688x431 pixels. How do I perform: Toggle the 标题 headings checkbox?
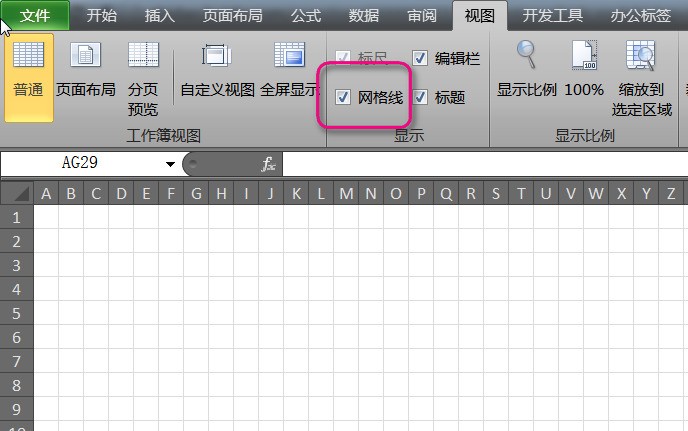point(420,97)
